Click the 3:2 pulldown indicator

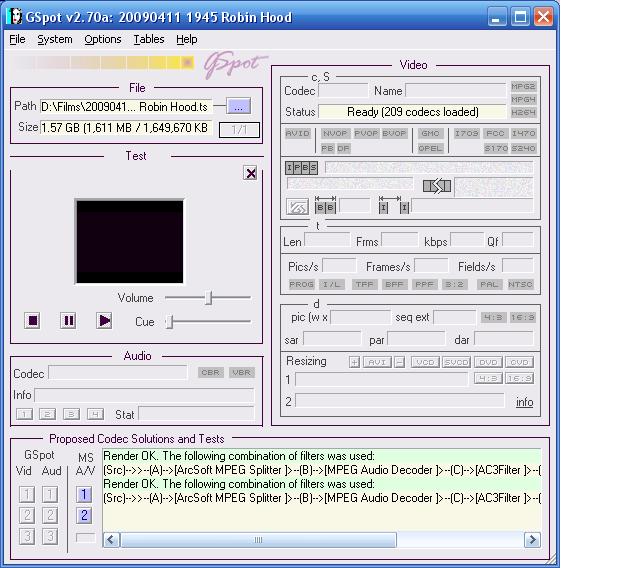point(454,284)
